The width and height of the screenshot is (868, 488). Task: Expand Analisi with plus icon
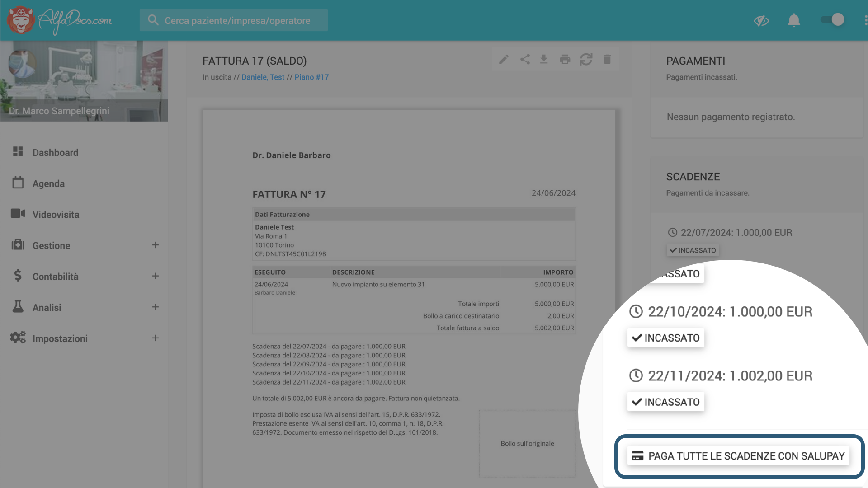point(155,307)
